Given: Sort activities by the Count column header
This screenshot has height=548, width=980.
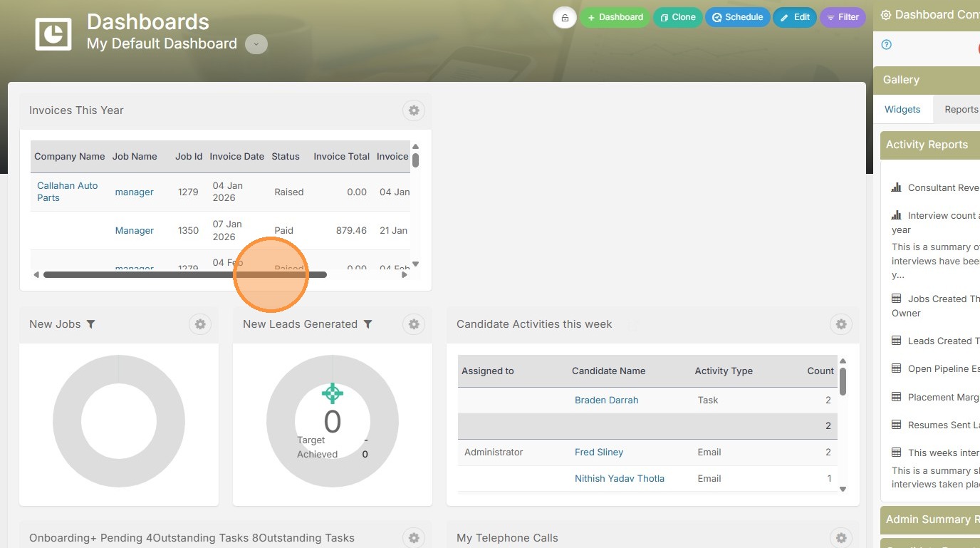Looking at the screenshot, I should click(820, 371).
